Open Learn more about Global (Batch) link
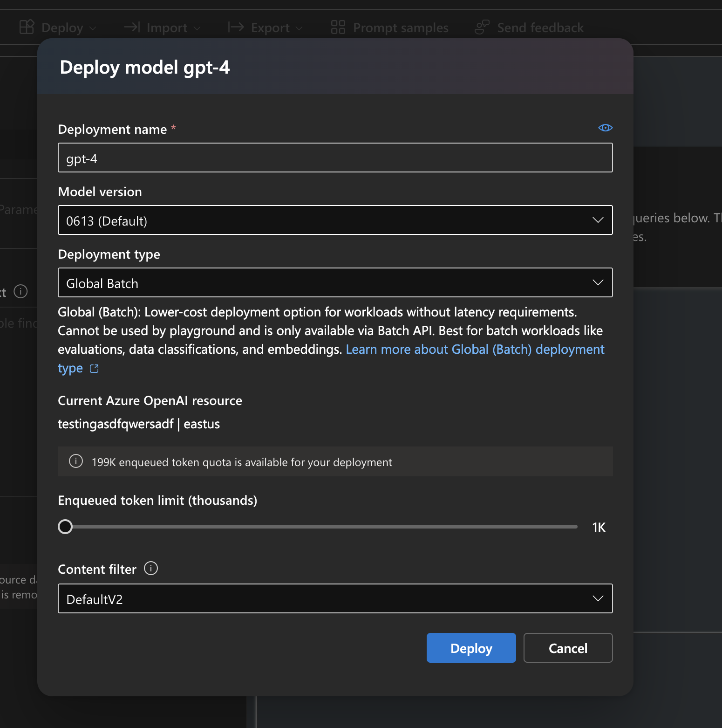722x728 pixels. [475, 350]
